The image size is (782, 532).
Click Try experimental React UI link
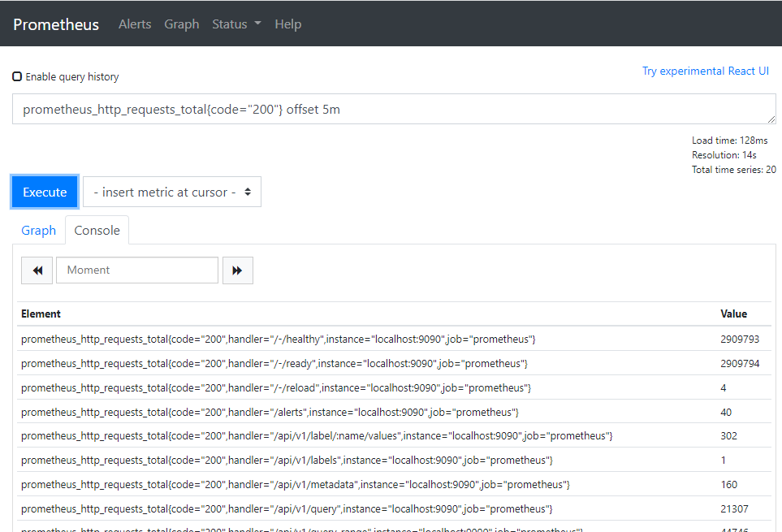coord(705,71)
